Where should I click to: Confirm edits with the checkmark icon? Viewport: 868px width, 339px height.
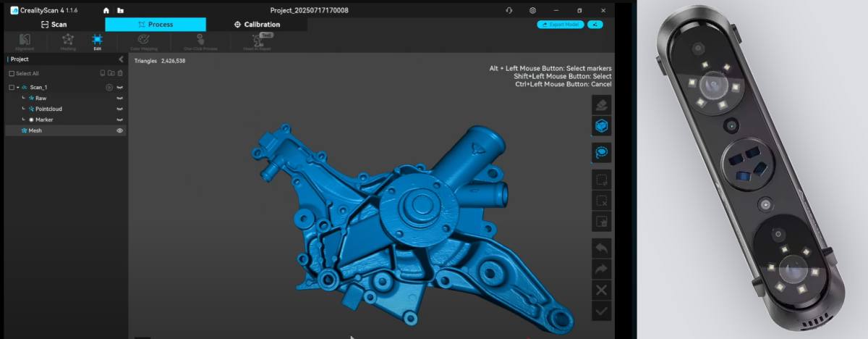(601, 311)
